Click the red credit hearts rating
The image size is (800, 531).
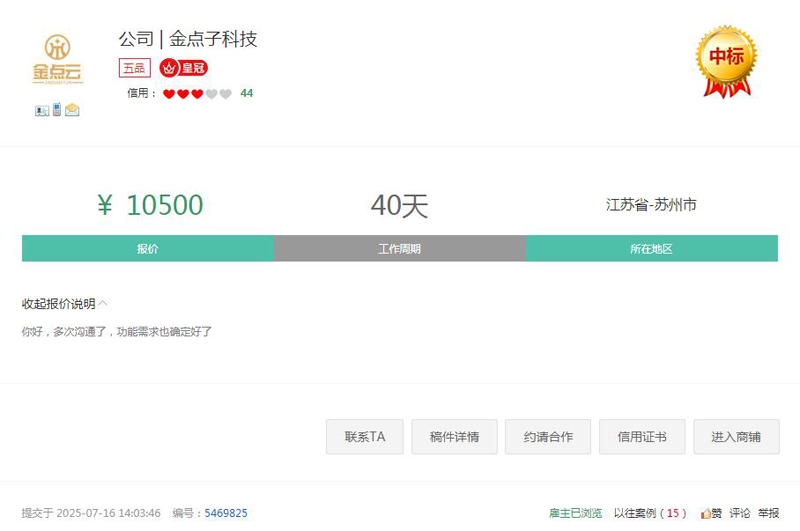[x=197, y=94]
